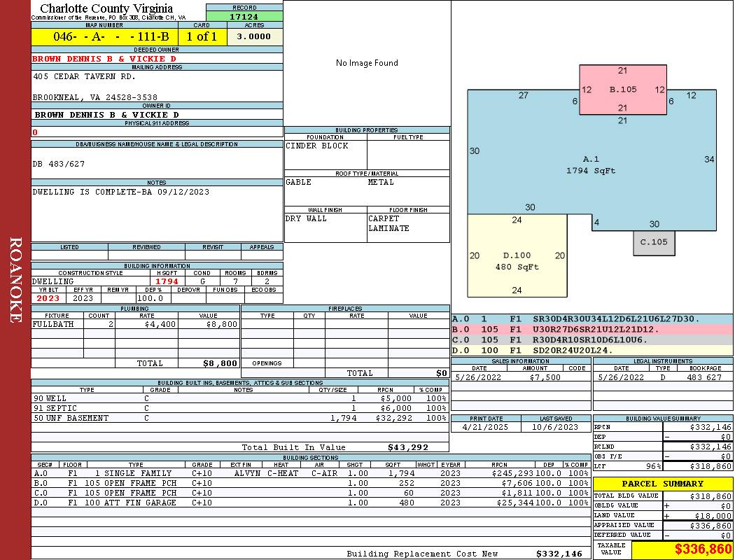Click the 50 UNF BASEMENT built-in row
The height and width of the screenshot is (560, 735).
click(238, 418)
